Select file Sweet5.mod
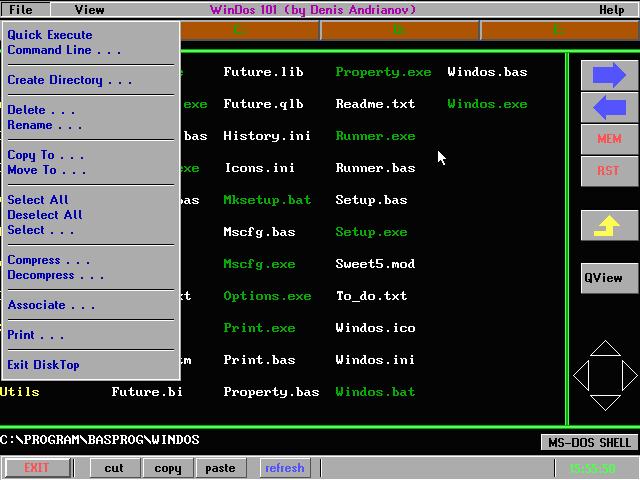Screen dimensions: 640x480 pyautogui.click(x=375, y=264)
